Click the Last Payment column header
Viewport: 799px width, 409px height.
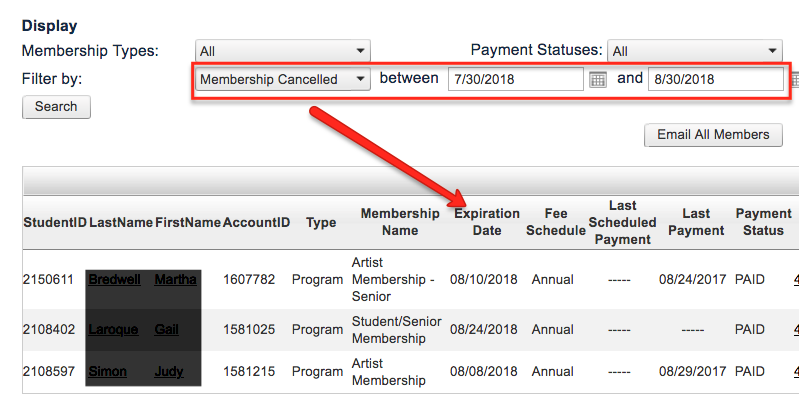tap(696, 222)
